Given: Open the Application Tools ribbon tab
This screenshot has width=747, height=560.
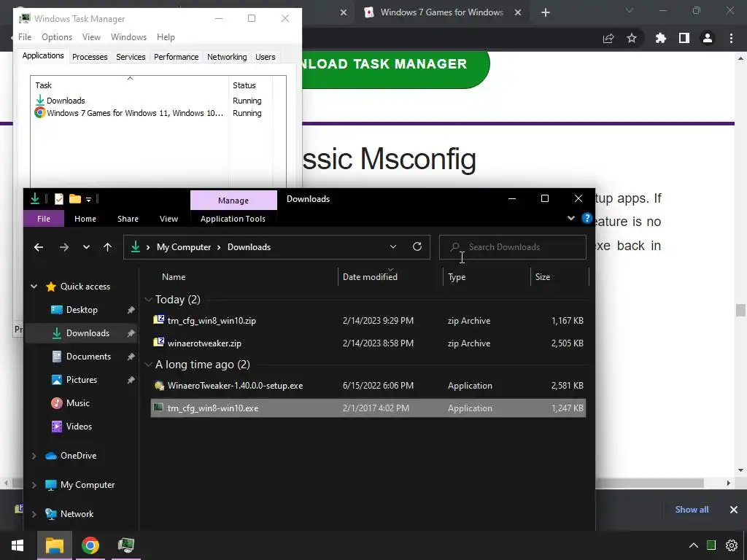Looking at the screenshot, I should point(233,219).
